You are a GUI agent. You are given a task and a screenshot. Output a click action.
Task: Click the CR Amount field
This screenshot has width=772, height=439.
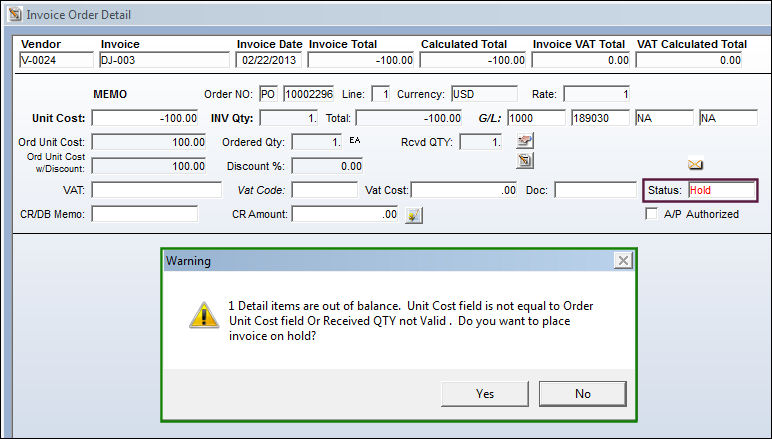coord(345,214)
